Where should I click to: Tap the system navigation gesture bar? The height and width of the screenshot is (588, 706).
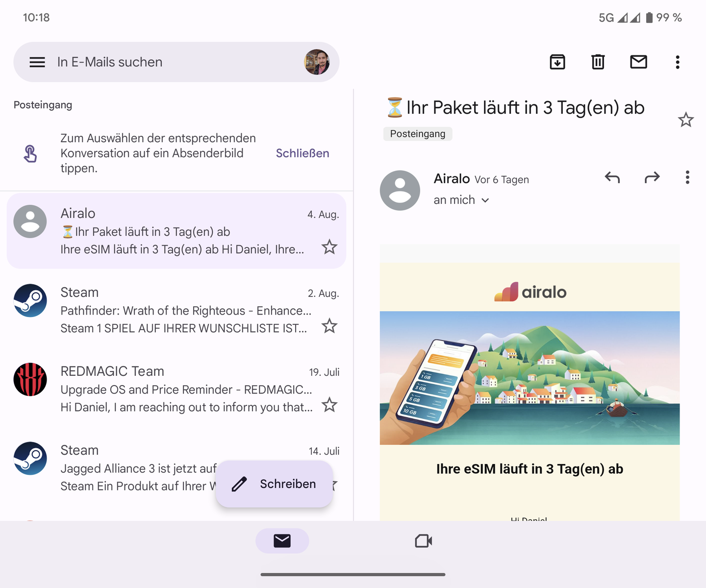click(x=353, y=574)
